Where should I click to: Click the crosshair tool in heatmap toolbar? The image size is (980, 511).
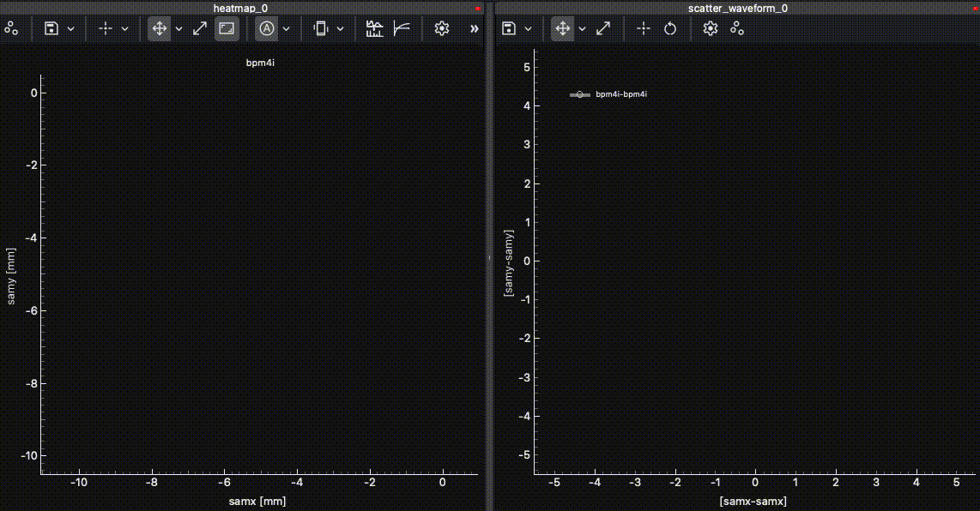click(106, 28)
